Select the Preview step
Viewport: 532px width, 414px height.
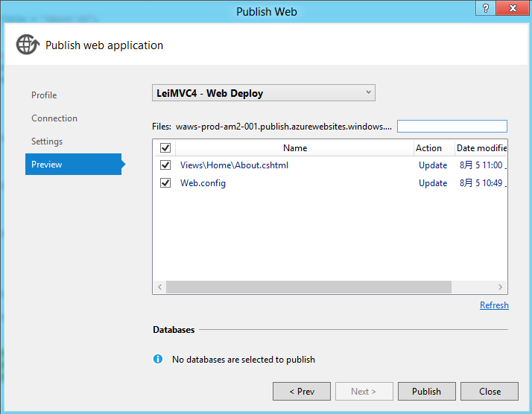point(73,164)
